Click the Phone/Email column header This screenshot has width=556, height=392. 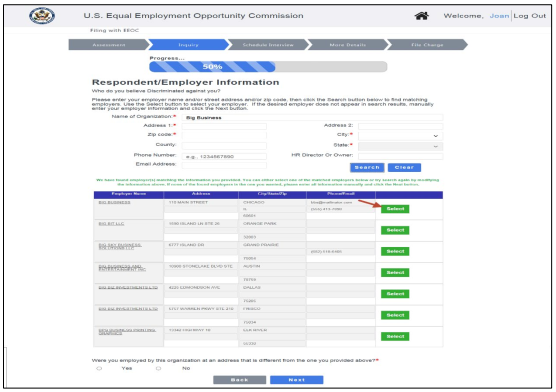(341, 194)
